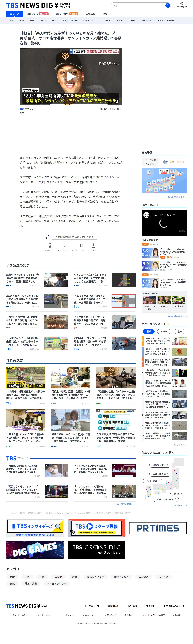Open footer 深掘りDIG link

[x=113, y=606]
